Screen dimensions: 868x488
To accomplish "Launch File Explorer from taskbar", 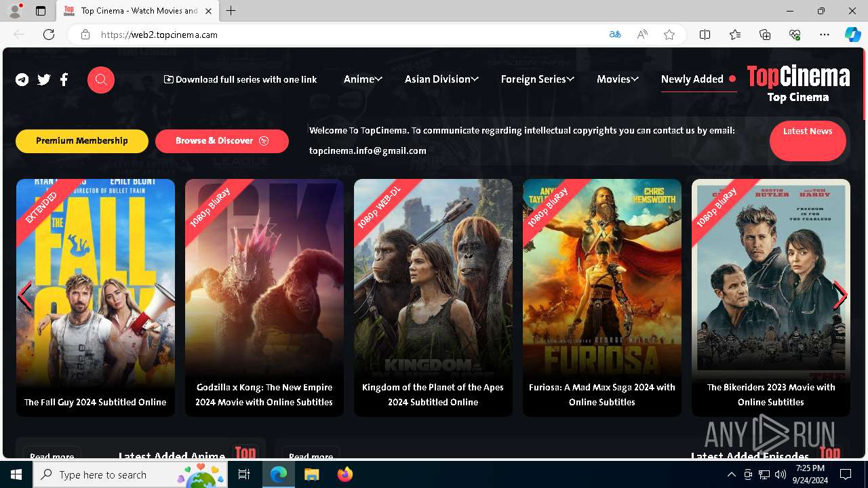I will click(x=311, y=474).
